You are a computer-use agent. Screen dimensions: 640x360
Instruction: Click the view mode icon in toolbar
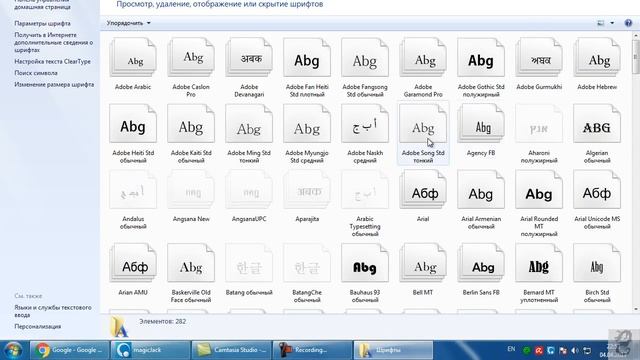(x=600, y=23)
